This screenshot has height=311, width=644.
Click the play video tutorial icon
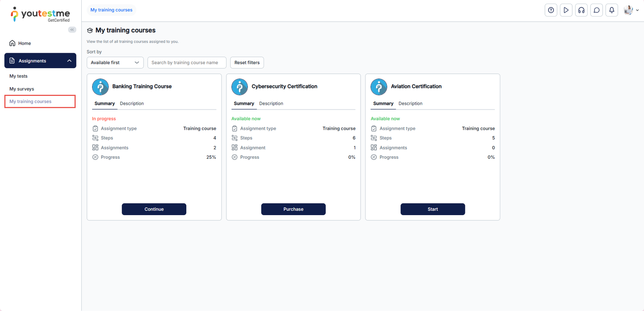coord(566,10)
